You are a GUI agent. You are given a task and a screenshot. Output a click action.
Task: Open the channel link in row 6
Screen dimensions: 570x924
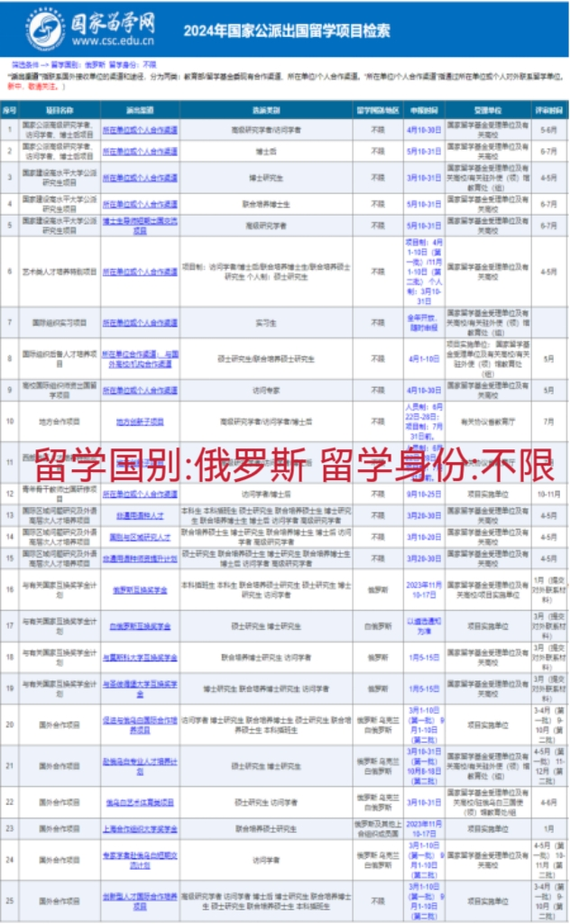click(x=140, y=272)
